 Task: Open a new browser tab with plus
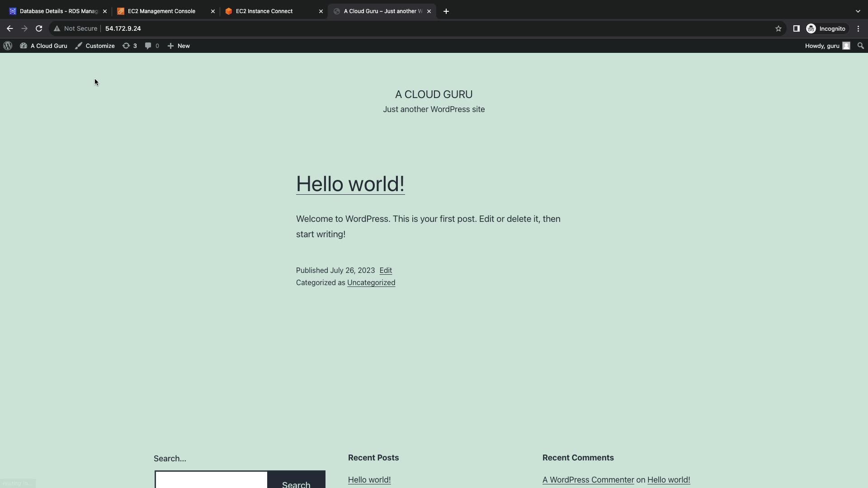click(446, 11)
